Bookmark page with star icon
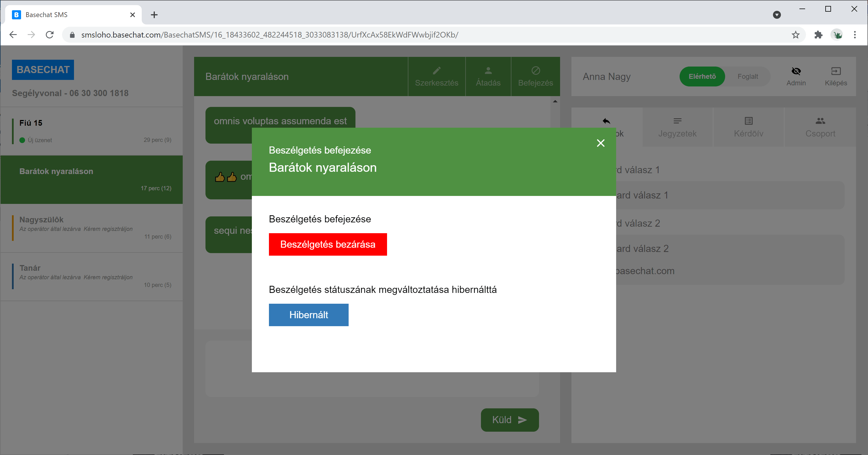868x455 pixels. tap(795, 35)
